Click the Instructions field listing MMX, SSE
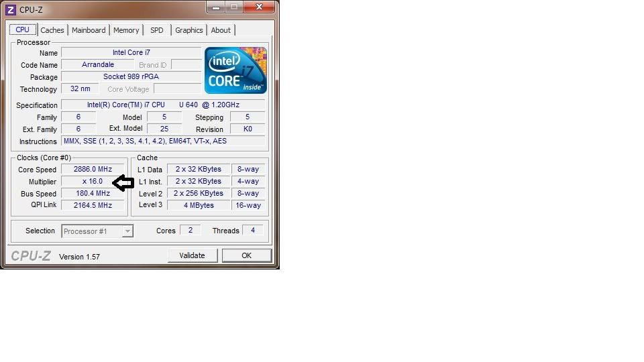 pyautogui.click(x=163, y=141)
